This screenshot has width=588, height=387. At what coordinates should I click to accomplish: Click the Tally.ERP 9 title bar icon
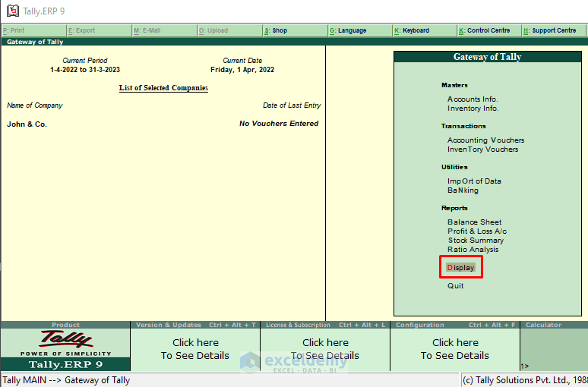pos(12,11)
